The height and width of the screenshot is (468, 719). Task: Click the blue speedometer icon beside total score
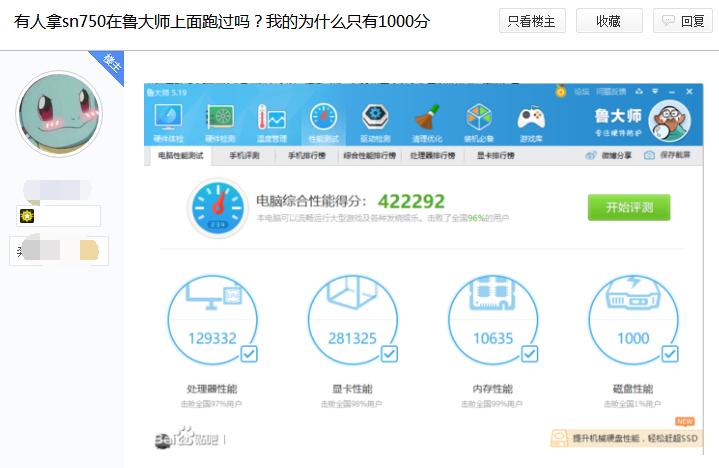[x=218, y=208]
